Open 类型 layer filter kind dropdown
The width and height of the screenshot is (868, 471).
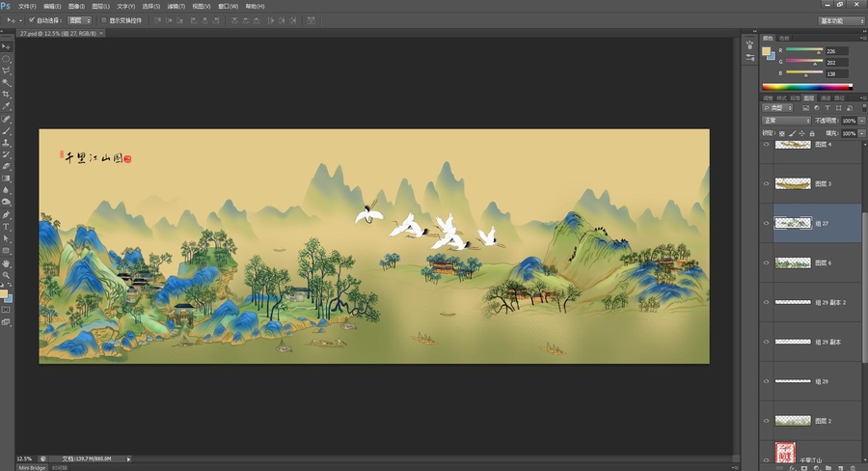[x=777, y=108]
